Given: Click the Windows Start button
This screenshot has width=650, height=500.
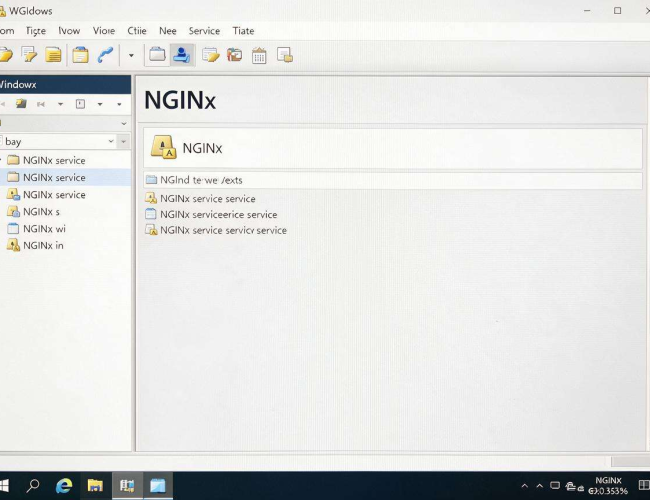Looking at the screenshot, I should tap(3, 485).
